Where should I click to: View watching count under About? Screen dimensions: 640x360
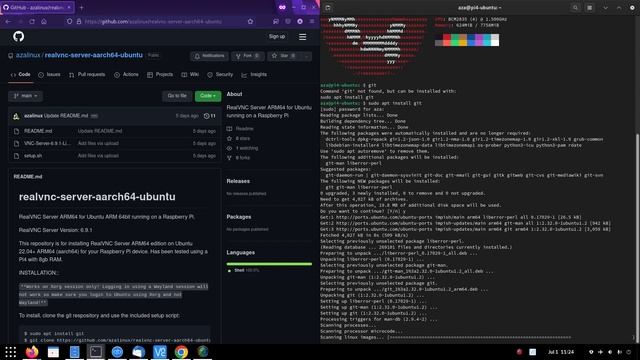(x=242, y=148)
